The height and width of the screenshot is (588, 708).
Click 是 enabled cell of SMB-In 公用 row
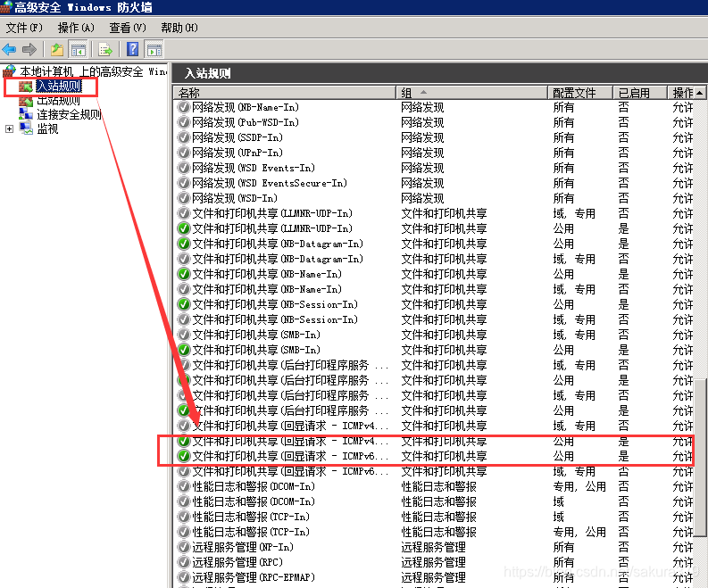623,350
